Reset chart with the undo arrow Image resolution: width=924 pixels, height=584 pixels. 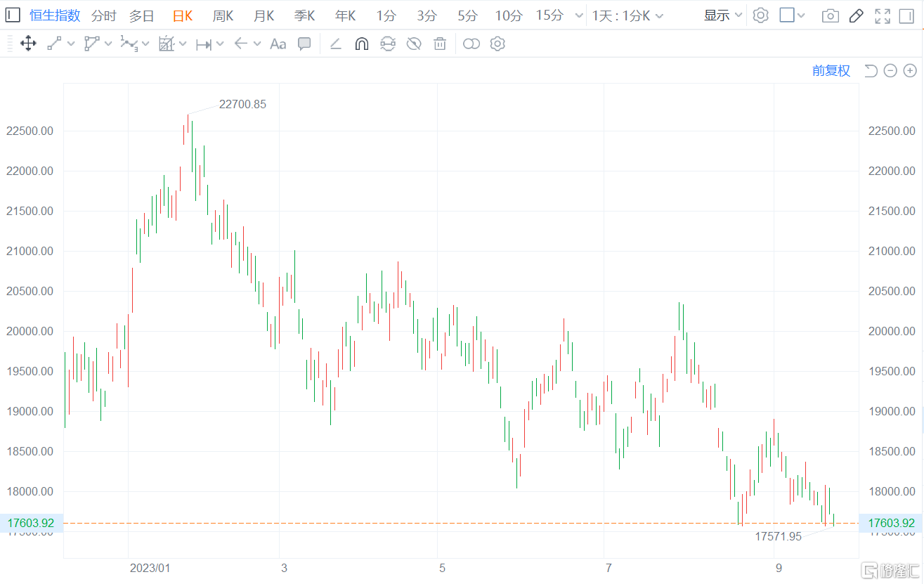pos(871,70)
